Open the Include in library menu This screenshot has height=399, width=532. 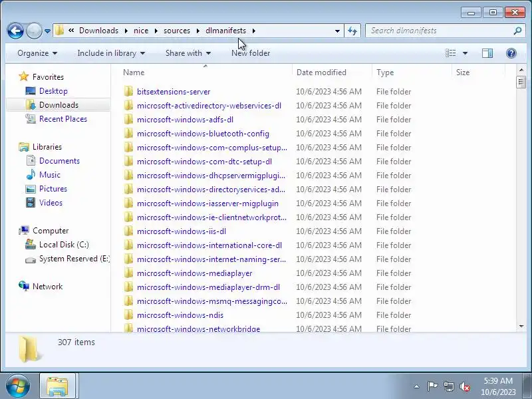click(111, 53)
